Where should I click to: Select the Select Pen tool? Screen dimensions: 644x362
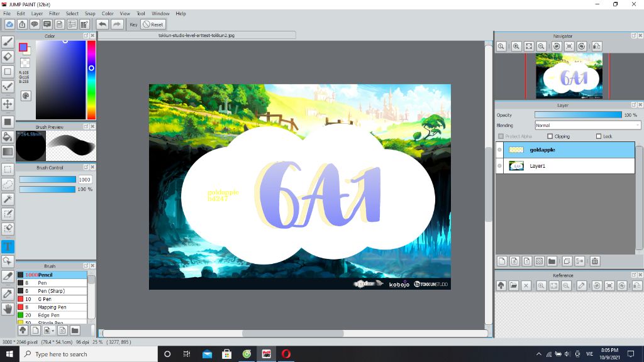pos(8,214)
